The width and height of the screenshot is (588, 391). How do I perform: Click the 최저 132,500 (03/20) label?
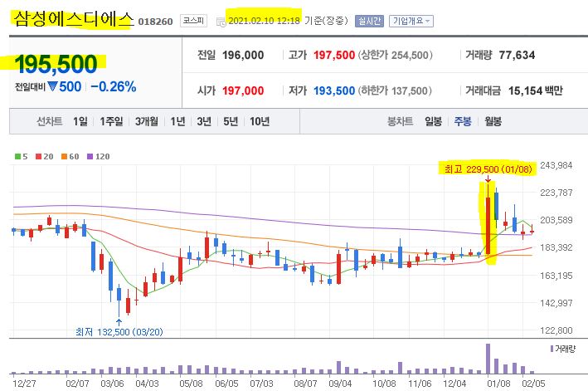tap(119, 332)
